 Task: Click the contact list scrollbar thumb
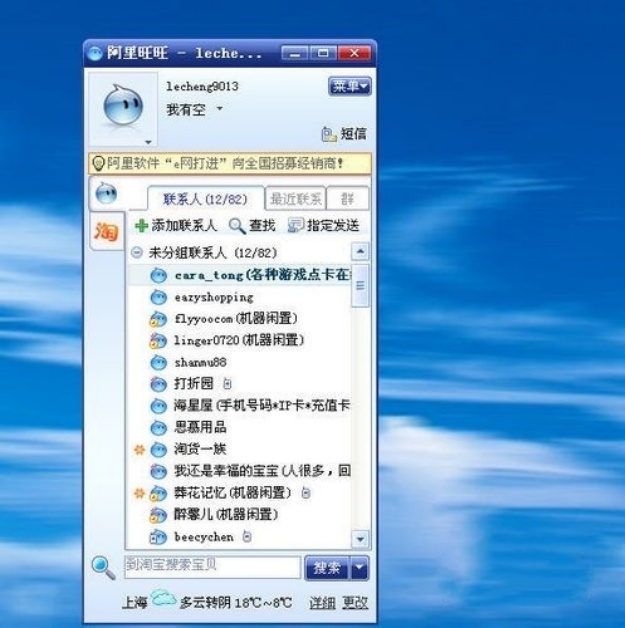point(360,285)
